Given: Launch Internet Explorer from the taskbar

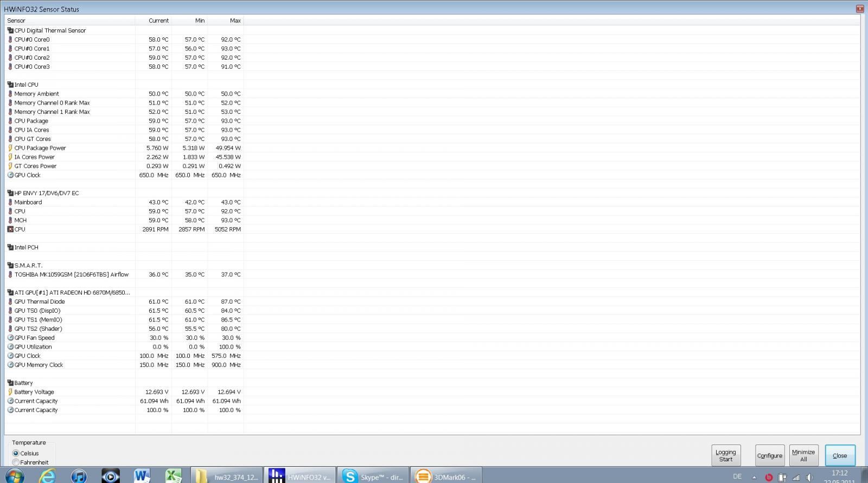Looking at the screenshot, I should click(48, 476).
